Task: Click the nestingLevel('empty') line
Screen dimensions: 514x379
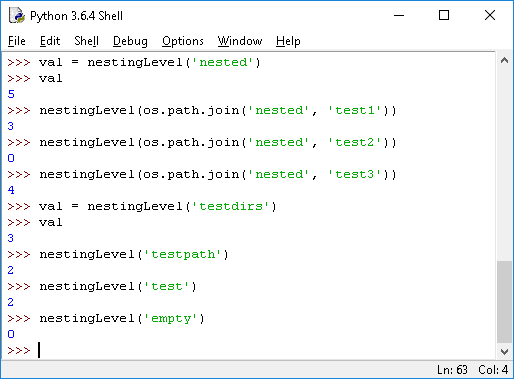Action: coord(106,318)
